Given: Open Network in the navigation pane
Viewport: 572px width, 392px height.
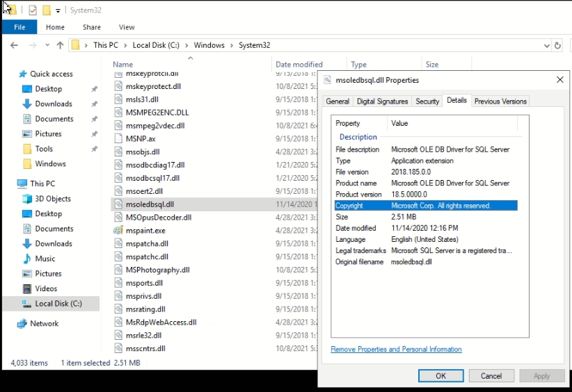Looking at the screenshot, I should (x=44, y=323).
